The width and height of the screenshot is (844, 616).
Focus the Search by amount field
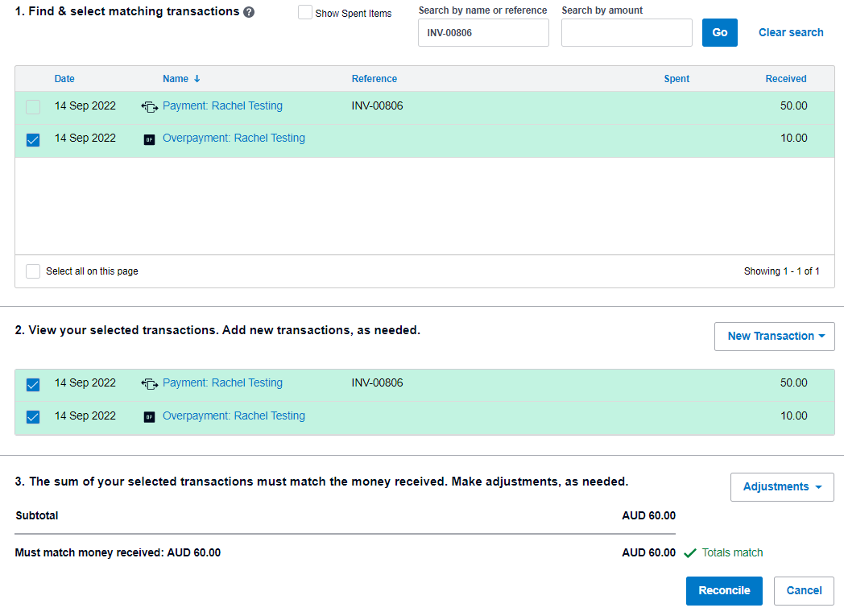(627, 33)
